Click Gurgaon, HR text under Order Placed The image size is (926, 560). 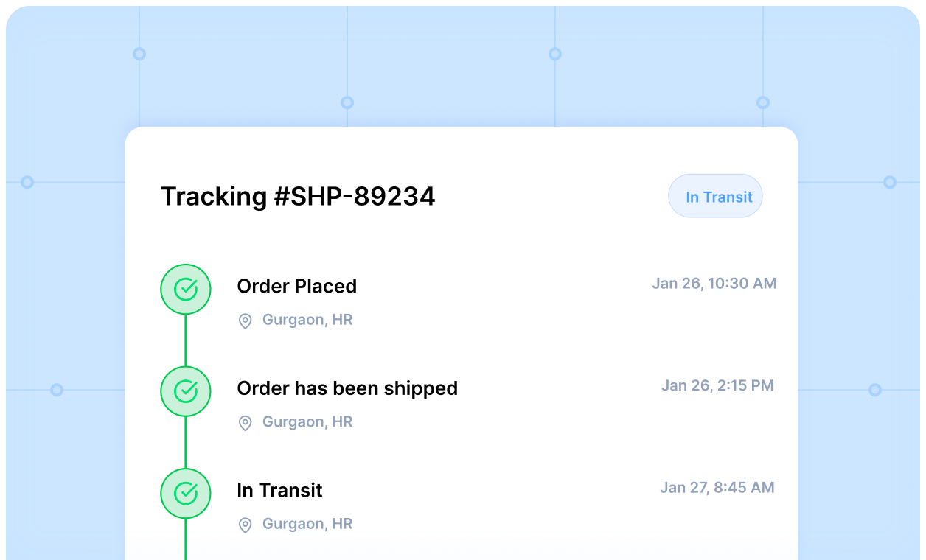(x=307, y=320)
